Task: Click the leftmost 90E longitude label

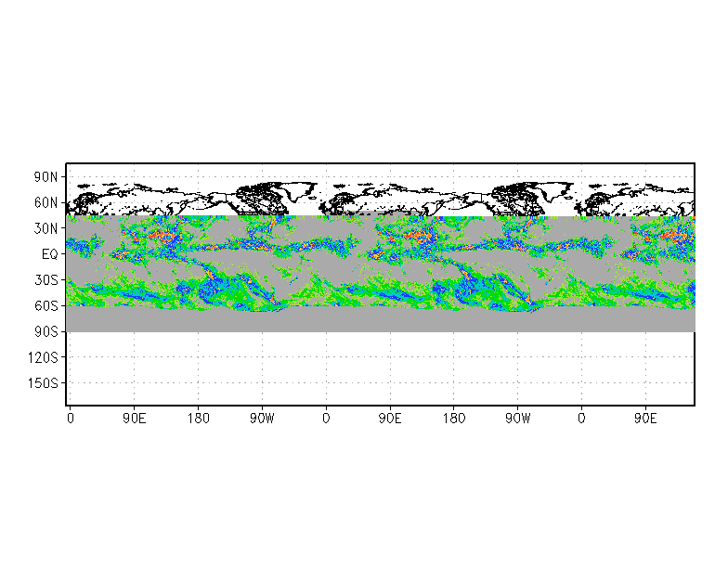Action: click(134, 419)
